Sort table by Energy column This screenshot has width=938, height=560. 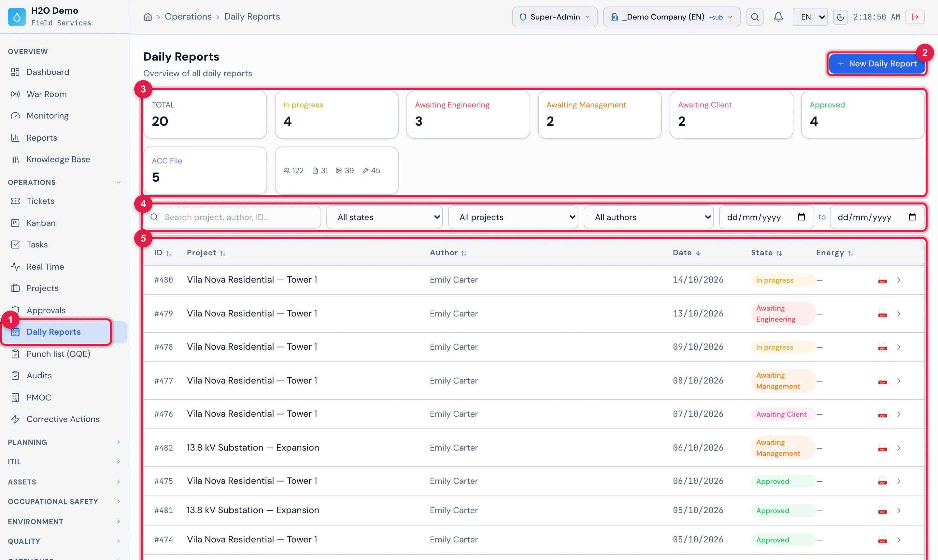point(834,253)
